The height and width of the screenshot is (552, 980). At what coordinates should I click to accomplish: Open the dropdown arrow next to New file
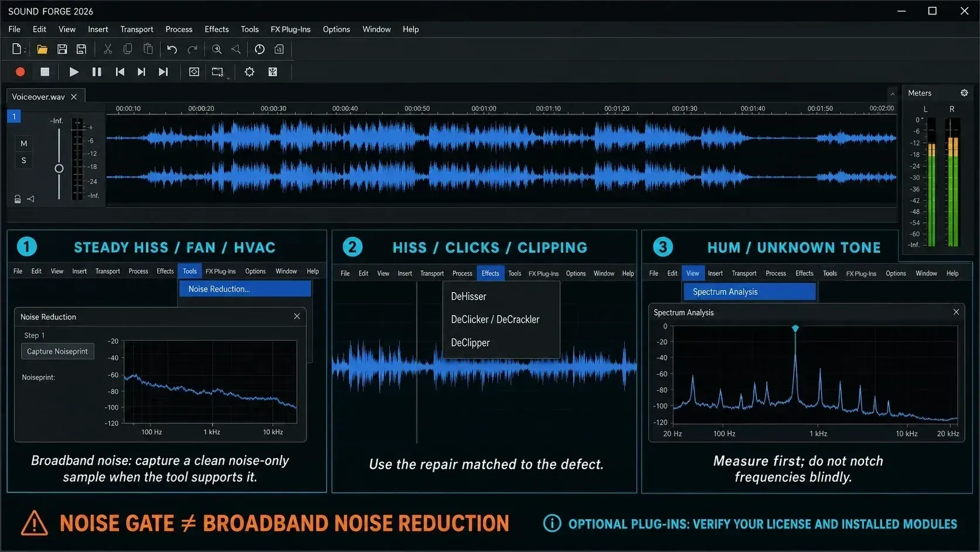click(25, 50)
